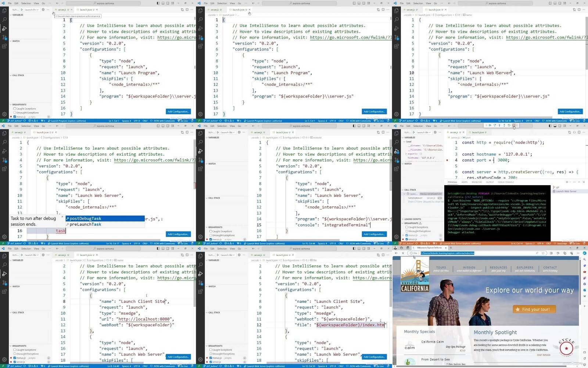Toggle Uncaught Exceptions in paused debugger window

407,231
